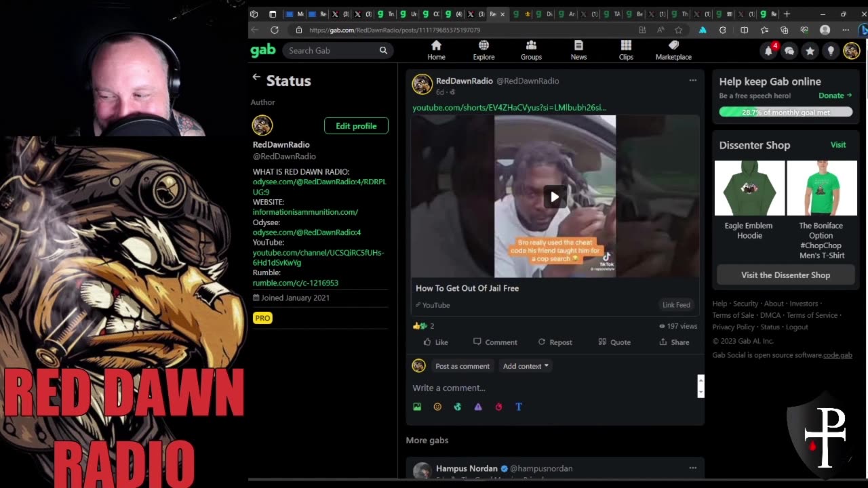Like the RedDawnRadio post
Image resolution: width=868 pixels, height=488 pixels.
pyautogui.click(x=435, y=342)
